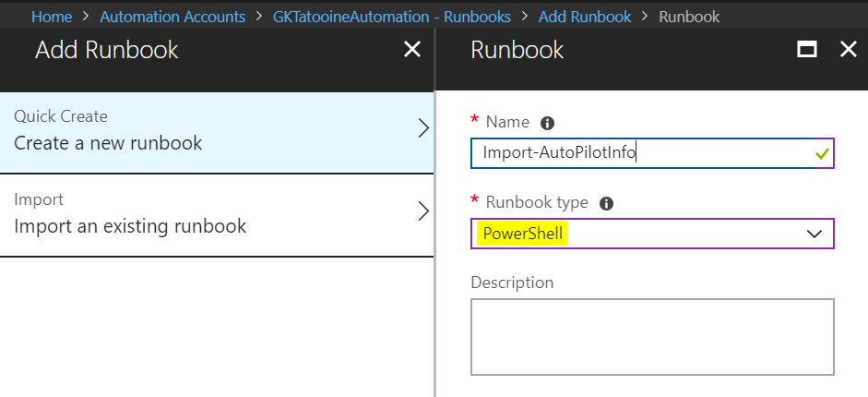Focus the Name input with Import-AutoPilotInfo
The image size is (868, 397).
pos(636,153)
